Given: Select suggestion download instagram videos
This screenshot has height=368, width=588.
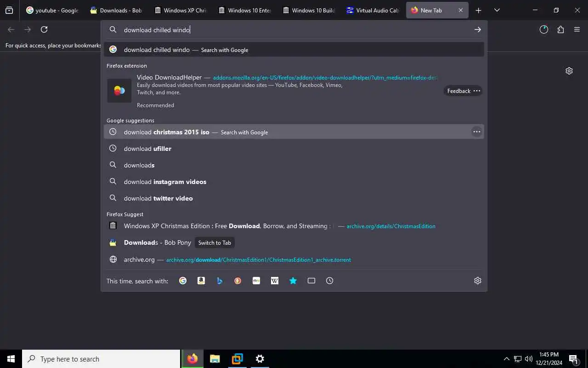Looking at the screenshot, I should (x=294, y=182).
